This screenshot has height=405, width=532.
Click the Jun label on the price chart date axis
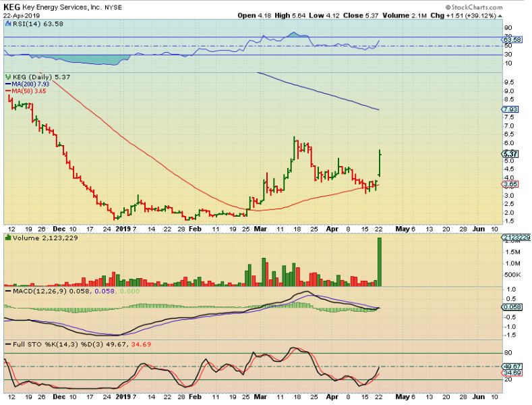[x=478, y=229]
